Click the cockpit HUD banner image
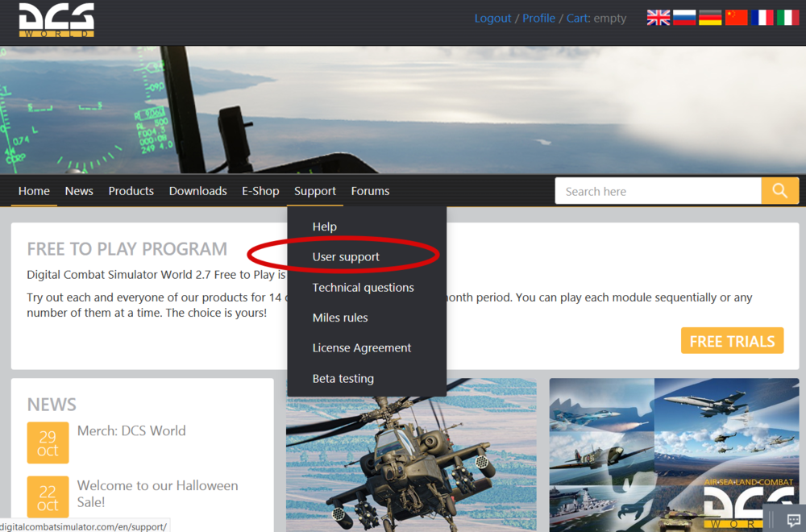 coord(403,110)
